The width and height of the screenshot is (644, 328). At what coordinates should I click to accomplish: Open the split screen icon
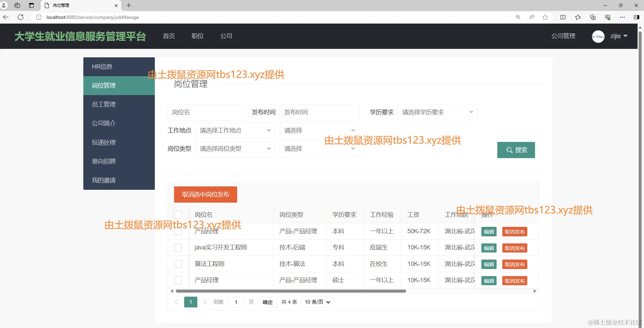[563, 17]
